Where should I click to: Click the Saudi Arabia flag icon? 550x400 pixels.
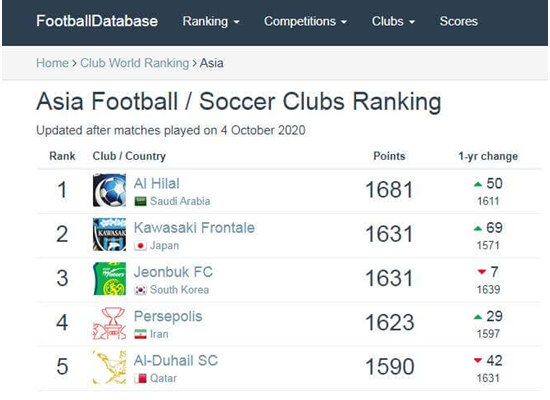140,201
